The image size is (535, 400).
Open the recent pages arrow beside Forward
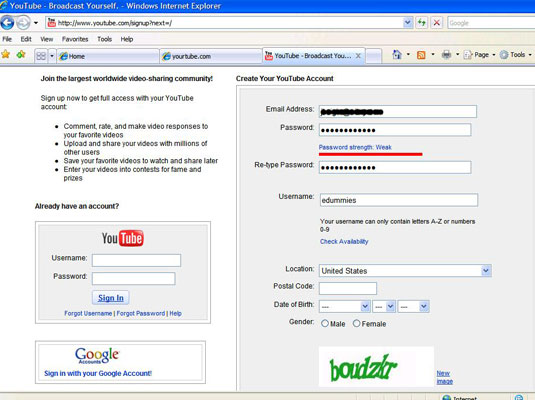(36, 23)
